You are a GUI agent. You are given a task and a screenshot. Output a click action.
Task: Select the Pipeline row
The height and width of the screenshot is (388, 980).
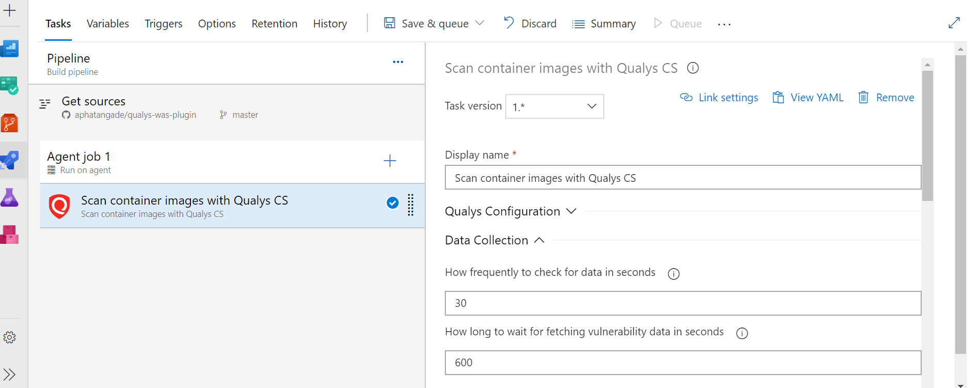tap(227, 64)
